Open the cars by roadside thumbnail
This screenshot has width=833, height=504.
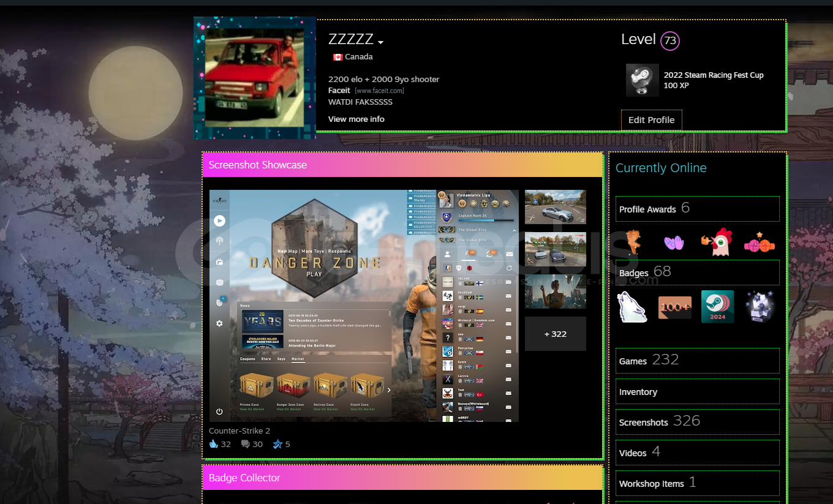556,249
